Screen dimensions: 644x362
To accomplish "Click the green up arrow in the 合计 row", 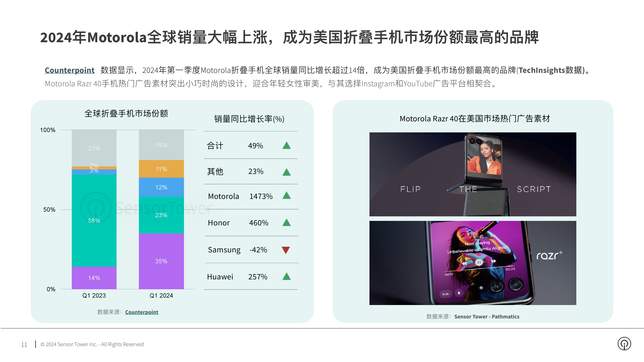I will click(286, 145).
